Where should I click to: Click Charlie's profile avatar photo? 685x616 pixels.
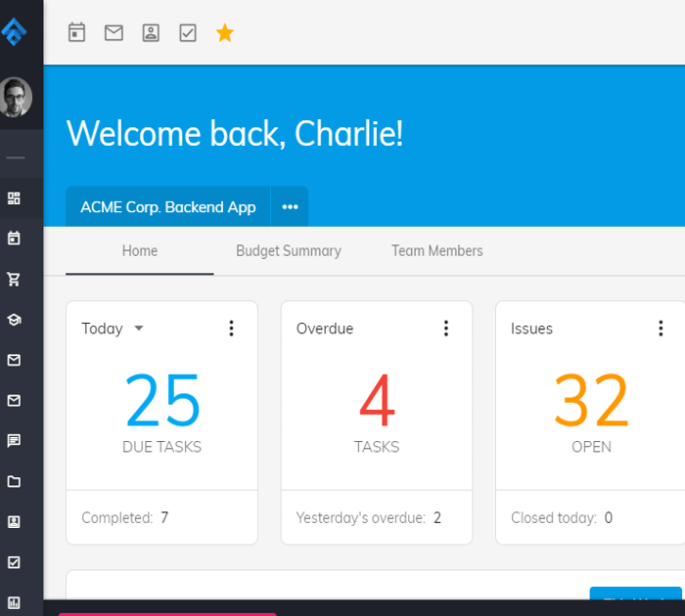pyautogui.click(x=14, y=98)
